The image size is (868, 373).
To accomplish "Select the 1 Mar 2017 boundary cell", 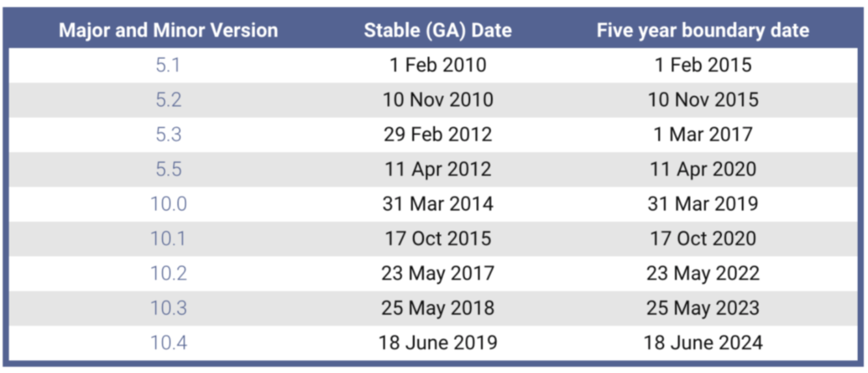I will [703, 134].
